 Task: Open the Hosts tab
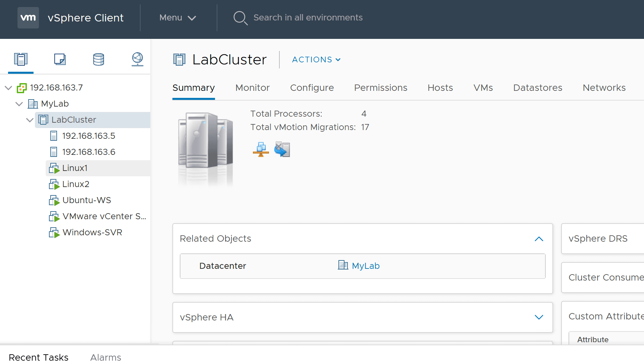440,88
